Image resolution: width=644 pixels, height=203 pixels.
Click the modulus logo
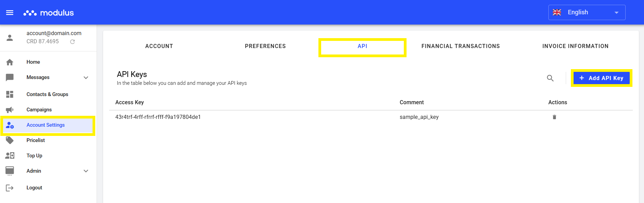point(49,13)
